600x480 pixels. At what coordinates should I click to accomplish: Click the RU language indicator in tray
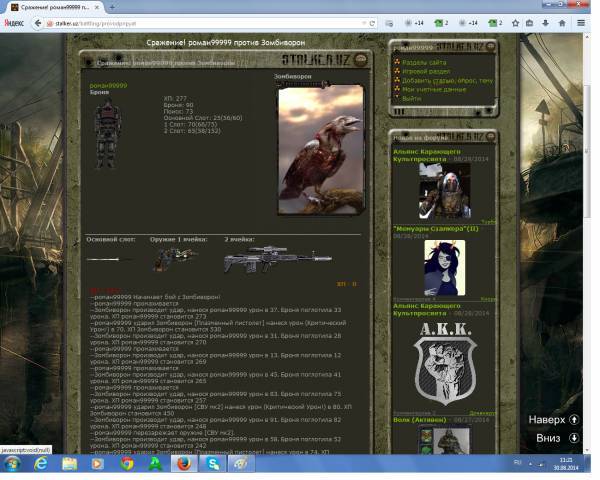coord(517,463)
